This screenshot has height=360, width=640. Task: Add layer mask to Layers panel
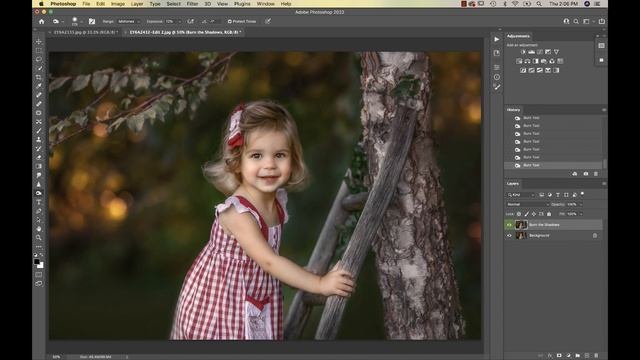click(x=559, y=356)
